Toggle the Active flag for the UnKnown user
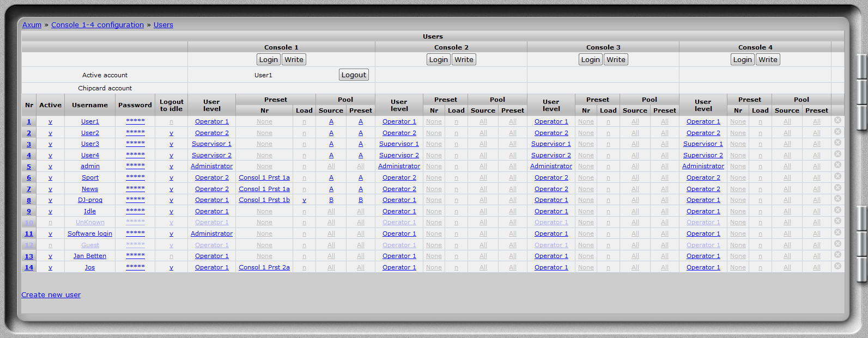Screen dimensions: 868x338 50,223
